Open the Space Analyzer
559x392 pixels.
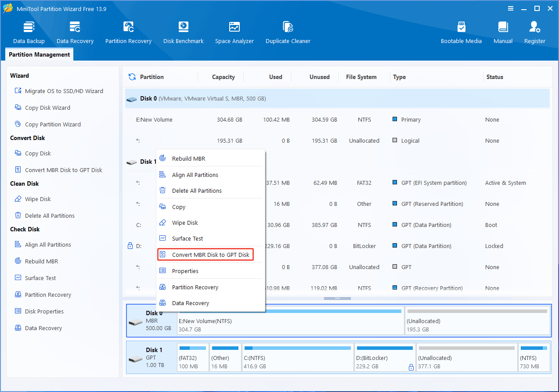(234, 32)
